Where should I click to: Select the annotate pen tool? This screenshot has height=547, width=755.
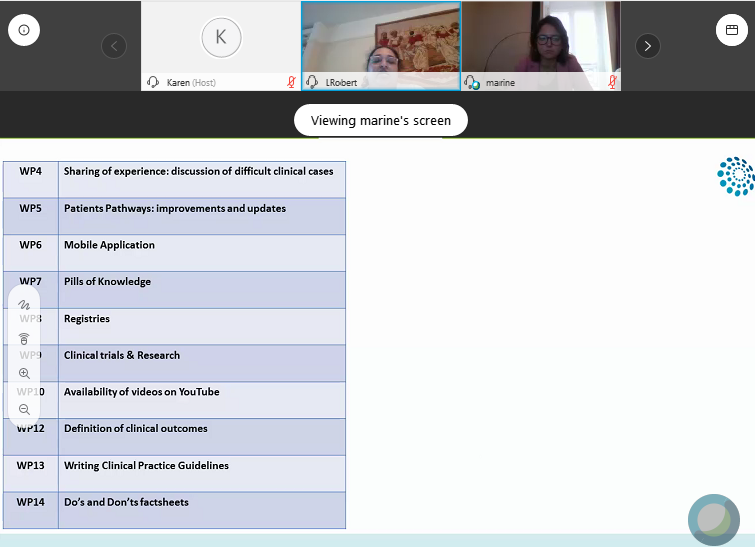pos(24,305)
